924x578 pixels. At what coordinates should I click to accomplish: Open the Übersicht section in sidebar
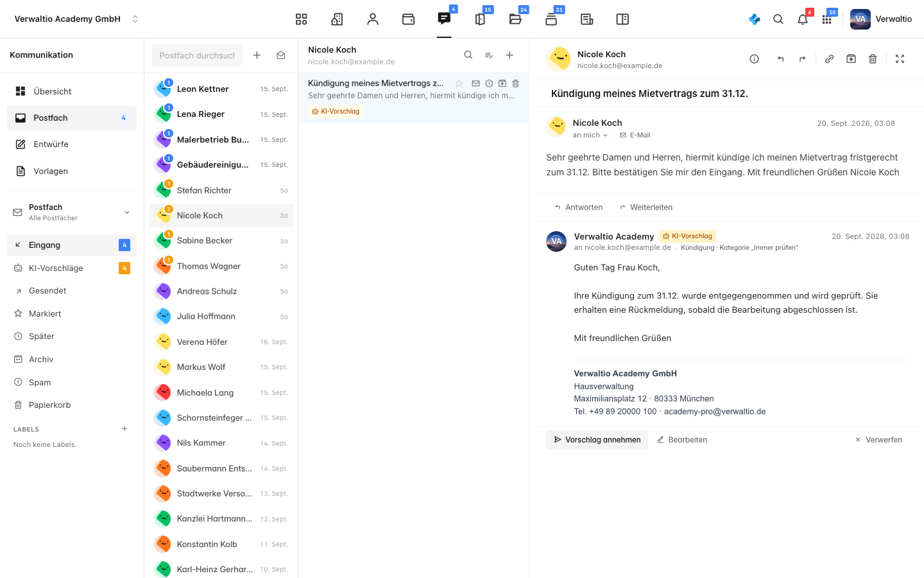(72, 91)
